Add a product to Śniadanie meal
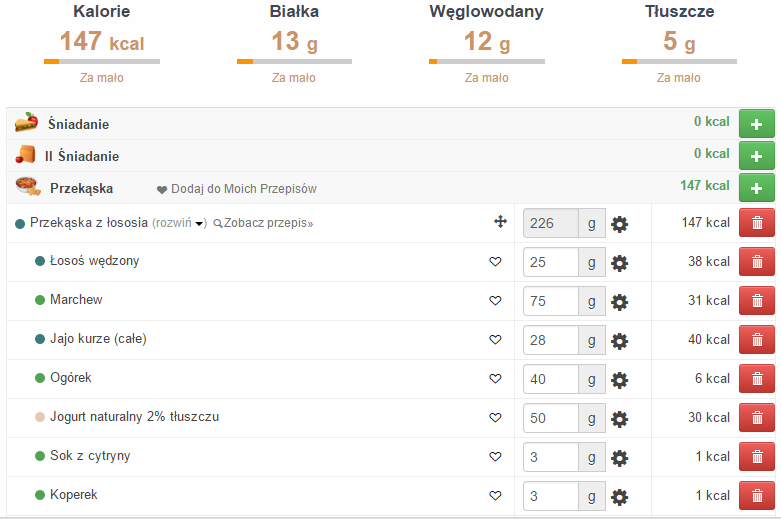Screen dimensions: 781x519 coord(756,125)
